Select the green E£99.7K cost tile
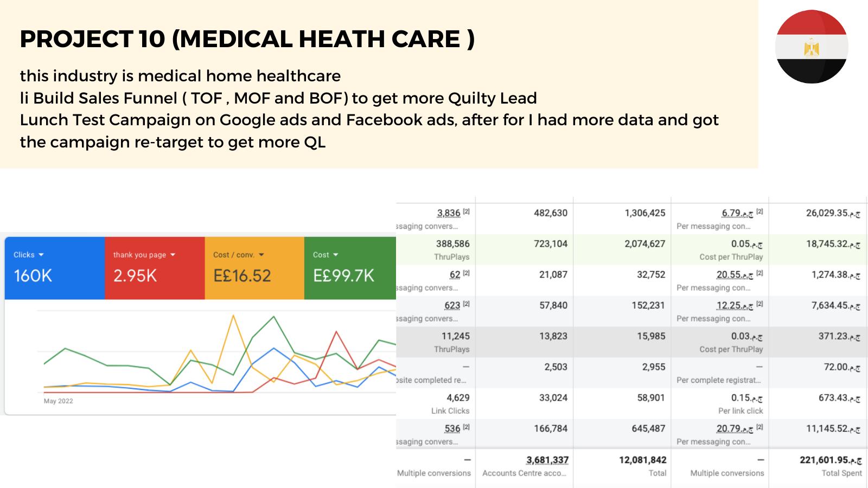Image resolution: width=868 pixels, height=488 pixels. coord(350,268)
